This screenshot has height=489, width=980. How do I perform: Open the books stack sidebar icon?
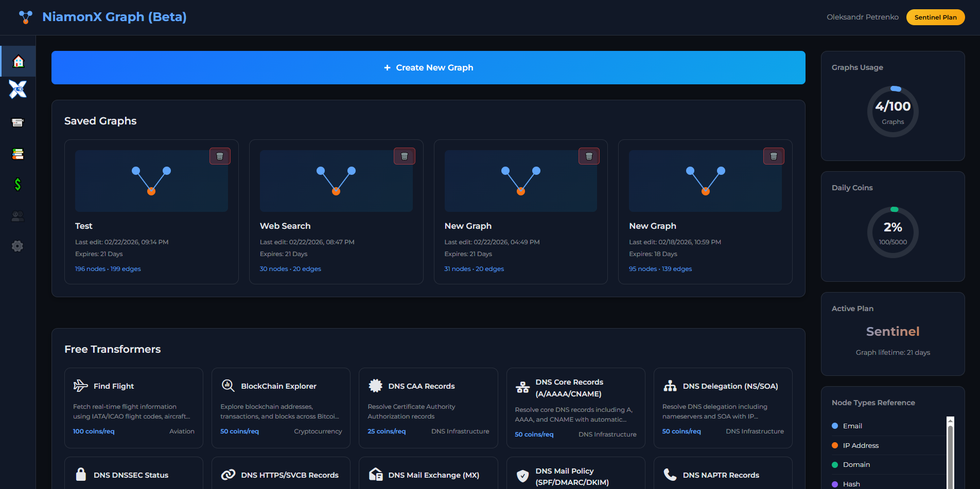pos(18,154)
